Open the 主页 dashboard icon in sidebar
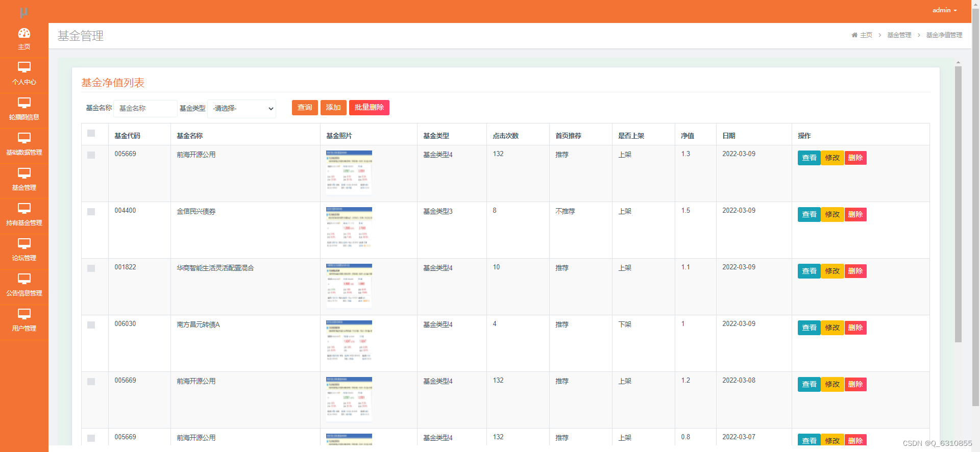 24,33
